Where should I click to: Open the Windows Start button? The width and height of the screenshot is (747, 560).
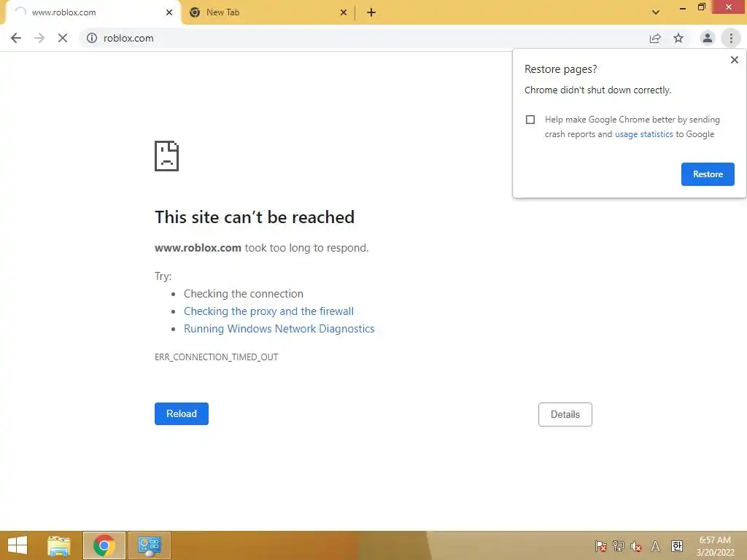[x=18, y=545]
